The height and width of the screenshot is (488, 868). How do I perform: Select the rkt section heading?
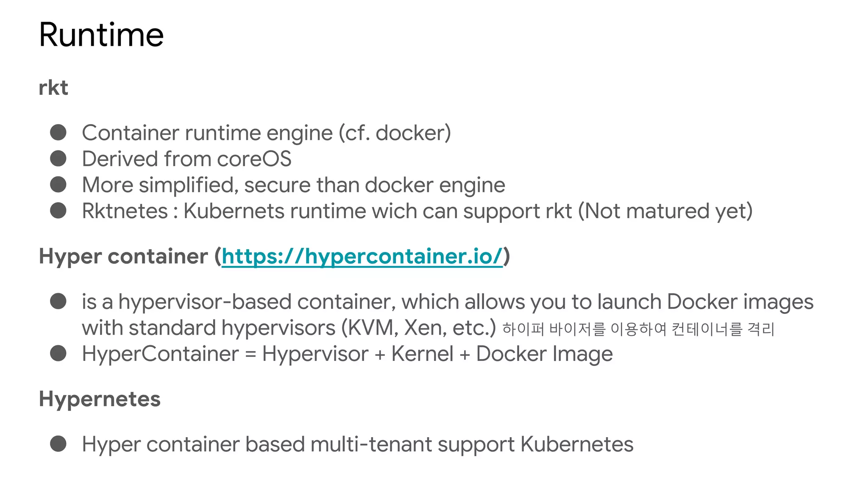tap(53, 88)
